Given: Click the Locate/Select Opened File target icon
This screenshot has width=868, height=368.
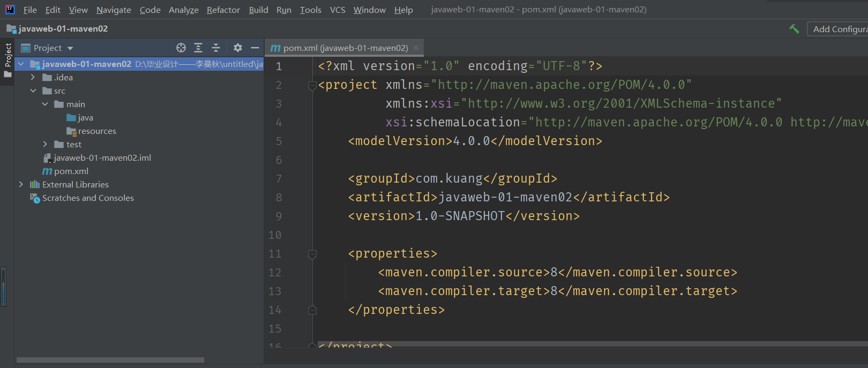Looking at the screenshot, I should click(181, 48).
